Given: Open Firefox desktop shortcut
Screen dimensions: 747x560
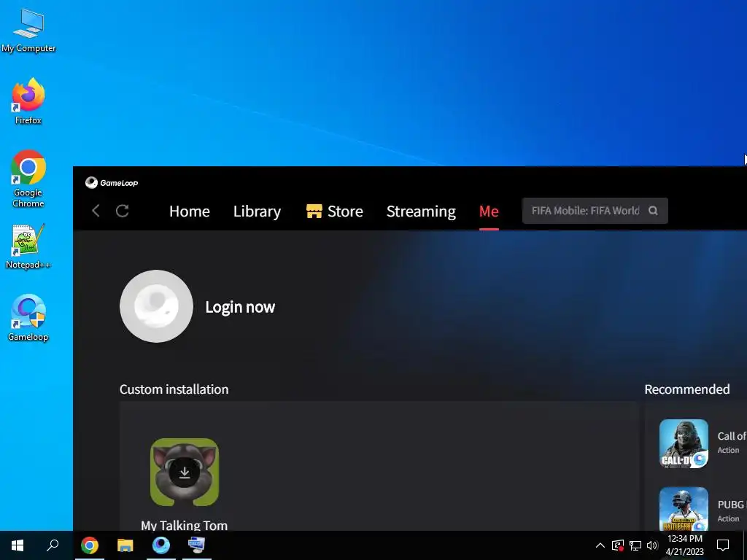Looking at the screenshot, I should [x=28, y=101].
